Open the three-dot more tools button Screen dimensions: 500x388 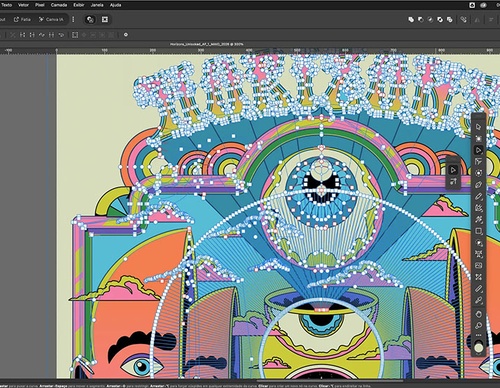(x=479, y=335)
